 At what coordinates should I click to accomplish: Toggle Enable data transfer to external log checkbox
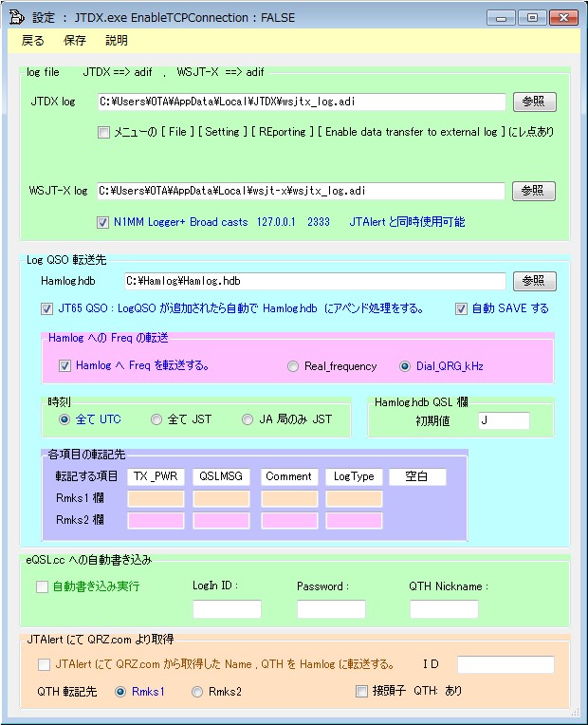click(103, 133)
